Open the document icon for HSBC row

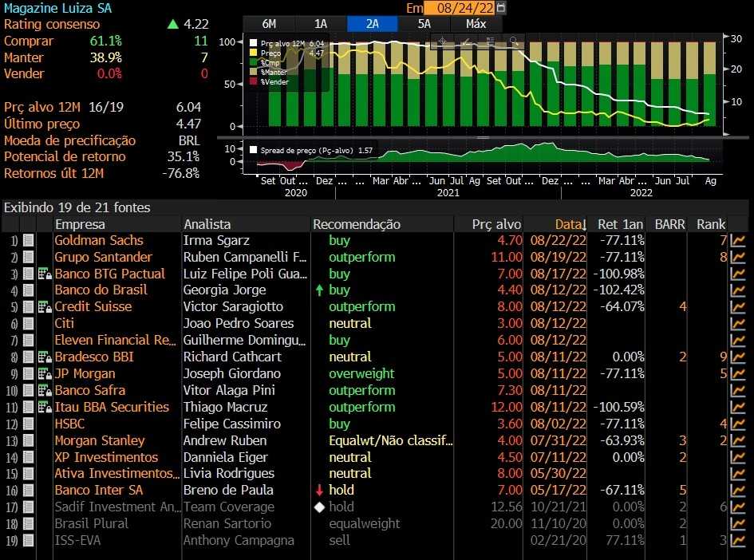pyautogui.click(x=29, y=424)
